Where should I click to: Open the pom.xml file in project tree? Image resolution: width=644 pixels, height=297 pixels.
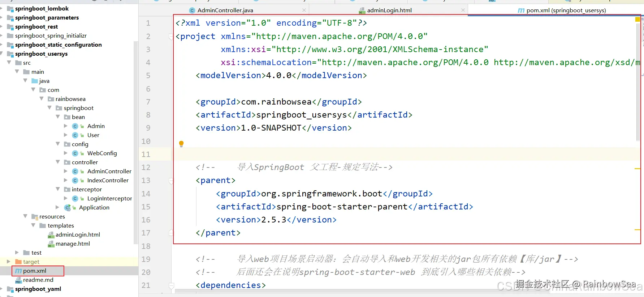[x=35, y=271]
